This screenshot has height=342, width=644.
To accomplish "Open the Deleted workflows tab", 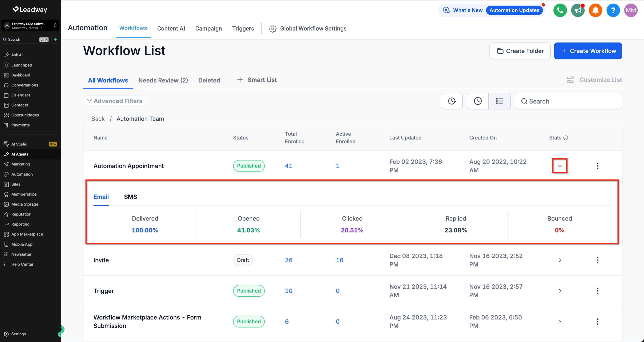I will (x=209, y=80).
